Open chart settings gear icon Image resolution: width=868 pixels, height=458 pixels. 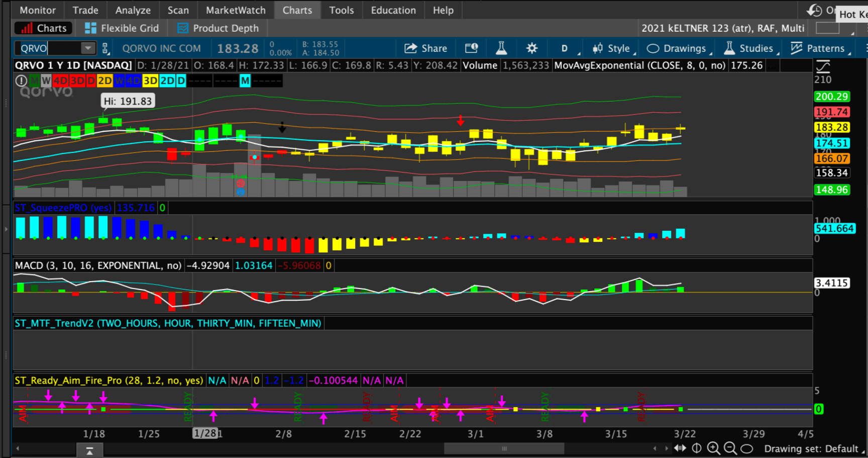pos(531,48)
